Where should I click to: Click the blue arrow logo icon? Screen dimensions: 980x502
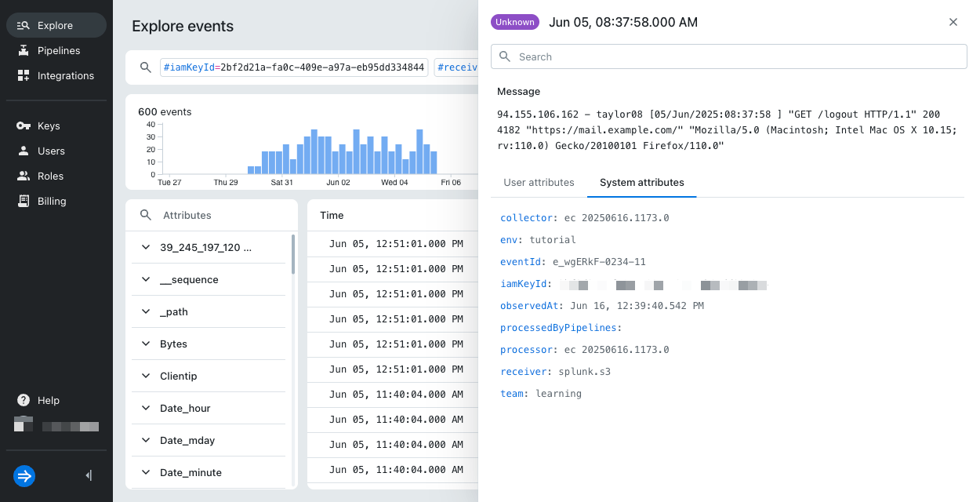click(24, 475)
